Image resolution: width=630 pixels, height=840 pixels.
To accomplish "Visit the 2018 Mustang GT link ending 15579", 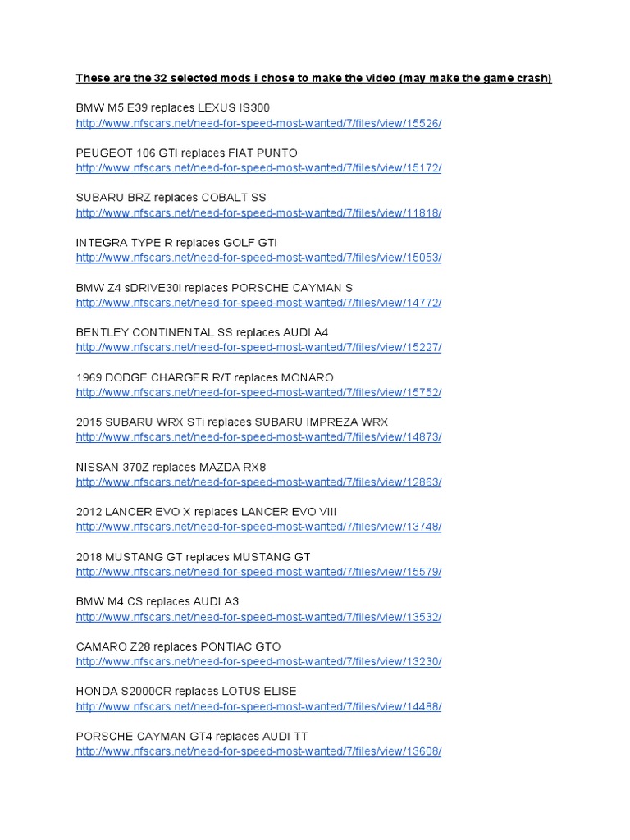I will (x=258, y=572).
